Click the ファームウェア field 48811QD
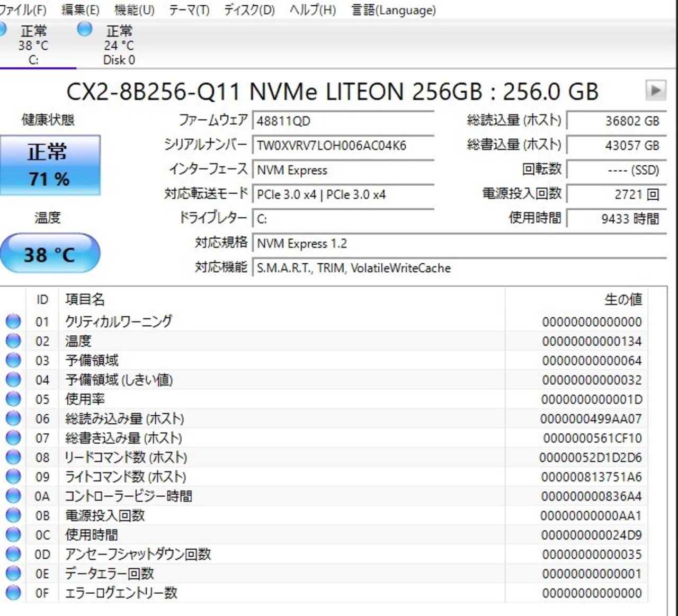The image size is (678, 616). [x=343, y=121]
